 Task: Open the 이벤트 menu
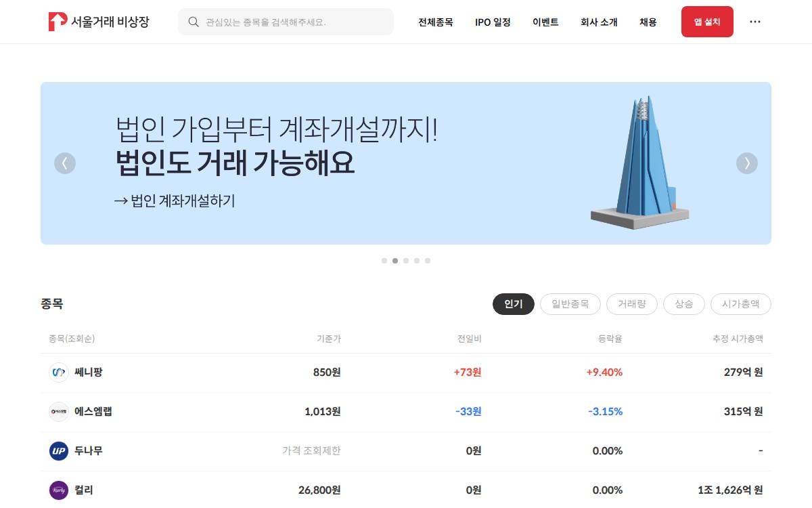point(545,22)
